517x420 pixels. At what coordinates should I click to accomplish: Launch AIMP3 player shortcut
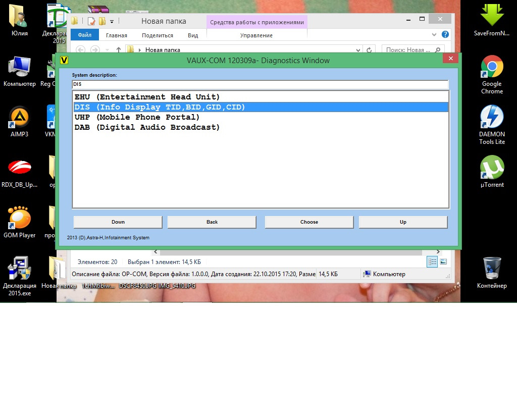click(19, 121)
